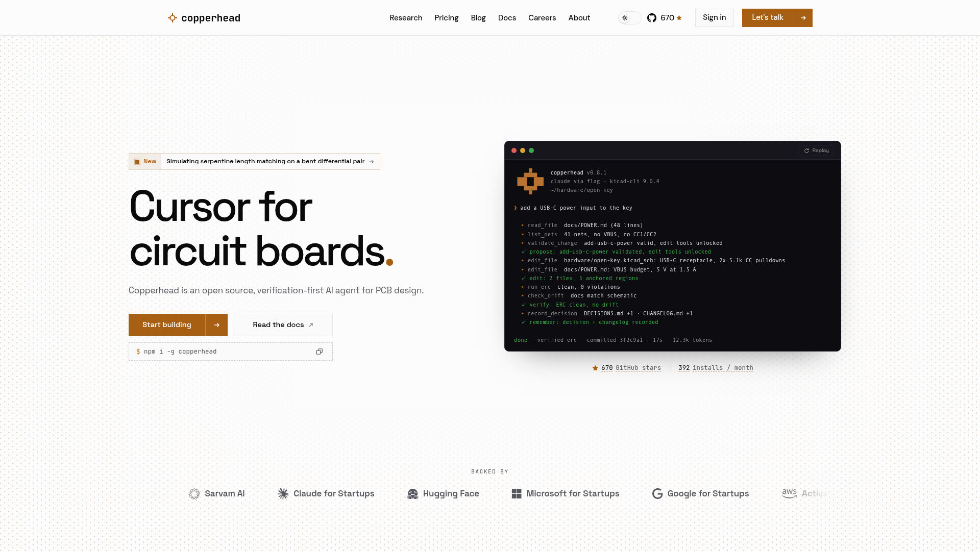Copy the npm install command

click(x=320, y=352)
